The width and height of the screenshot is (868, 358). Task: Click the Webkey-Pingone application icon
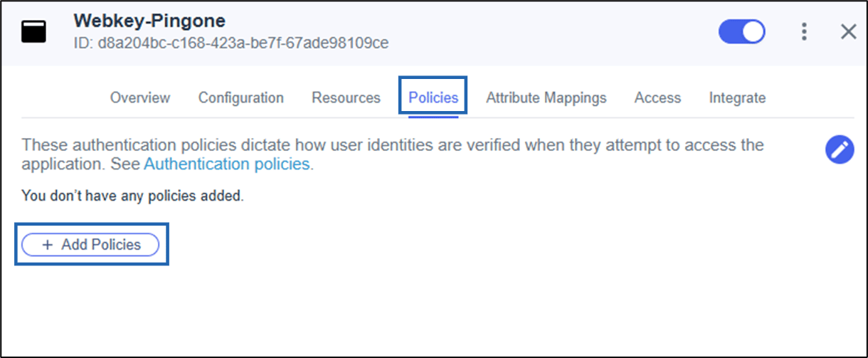pyautogui.click(x=33, y=32)
